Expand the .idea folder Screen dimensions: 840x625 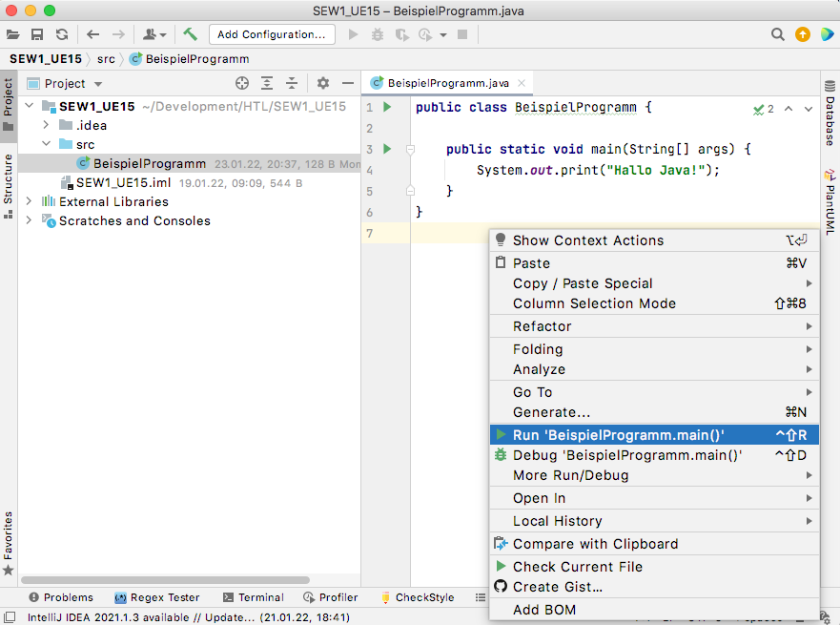point(46,125)
